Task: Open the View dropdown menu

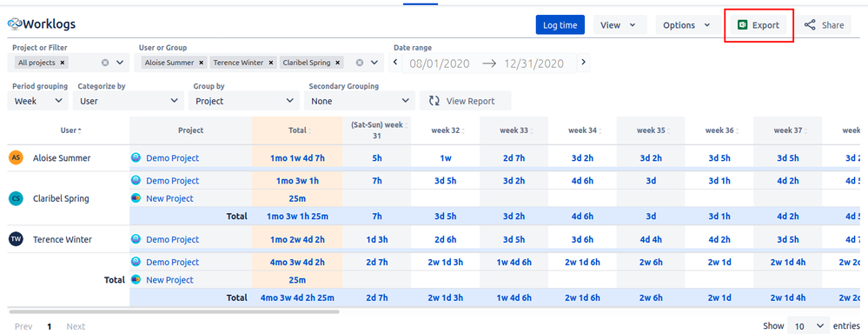Action: click(620, 25)
